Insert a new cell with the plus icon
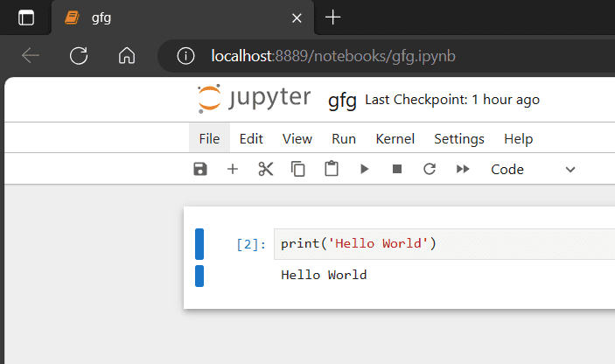615x364 pixels. [233, 169]
